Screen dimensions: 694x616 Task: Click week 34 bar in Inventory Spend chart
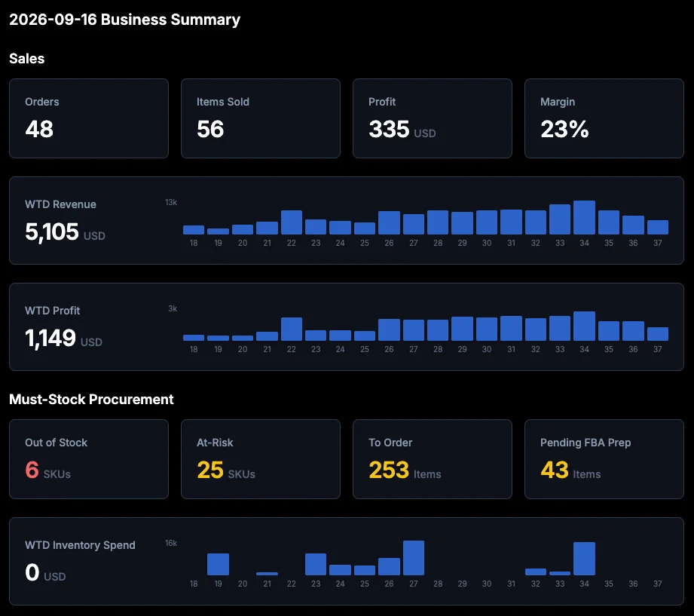click(584, 559)
